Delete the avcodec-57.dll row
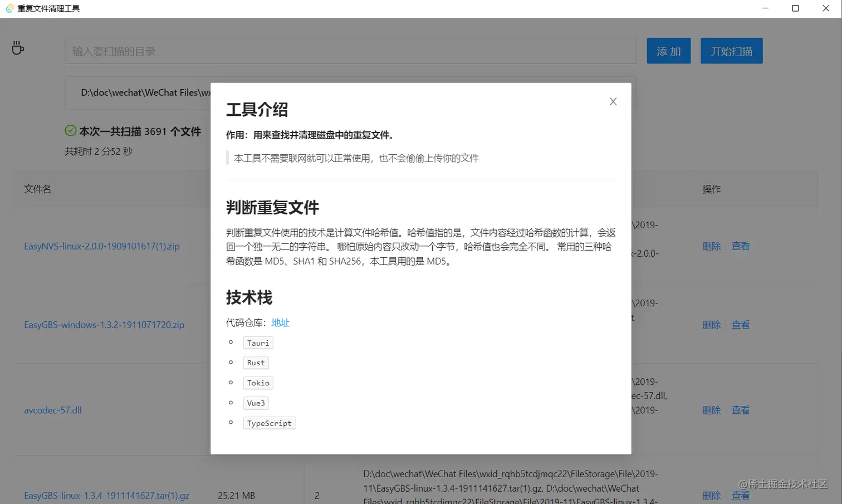This screenshot has width=842, height=504. (712, 410)
